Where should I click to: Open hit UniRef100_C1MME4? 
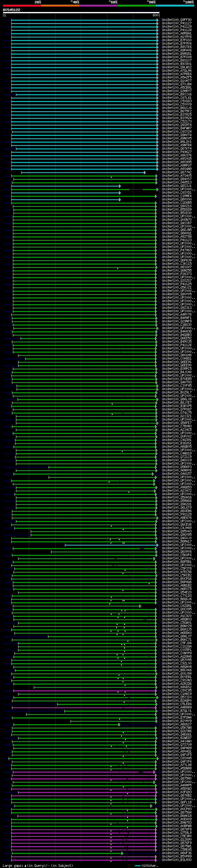click(176, 196)
